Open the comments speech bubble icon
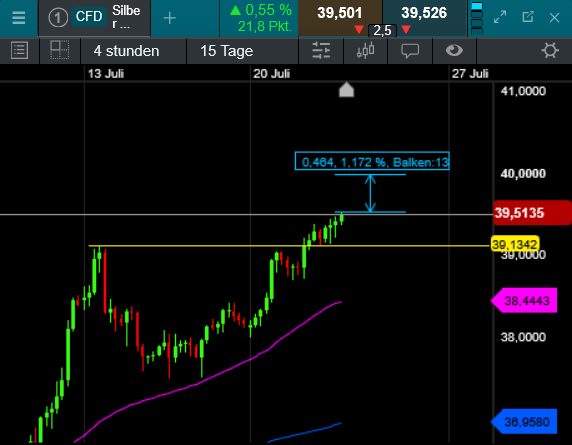Screen dimensions: 572x445 coord(410,51)
